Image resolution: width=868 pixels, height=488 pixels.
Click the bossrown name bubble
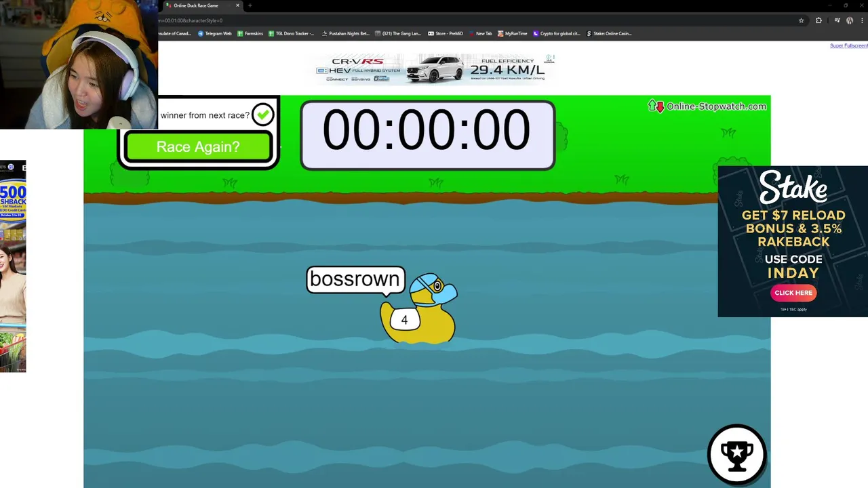pyautogui.click(x=356, y=279)
